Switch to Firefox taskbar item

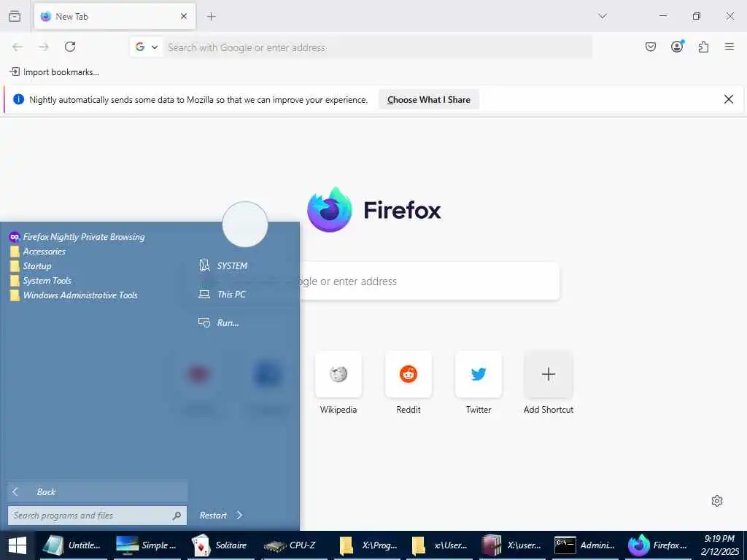(659, 545)
